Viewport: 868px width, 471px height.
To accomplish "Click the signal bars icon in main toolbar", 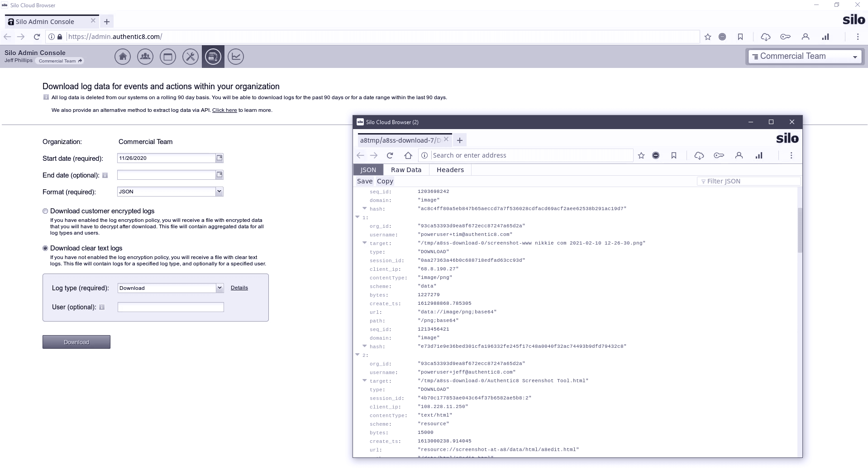I will click(x=825, y=37).
